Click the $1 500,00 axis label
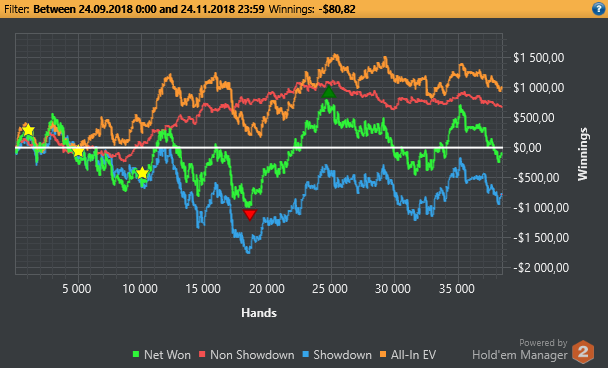The image size is (608, 368). tap(539, 58)
